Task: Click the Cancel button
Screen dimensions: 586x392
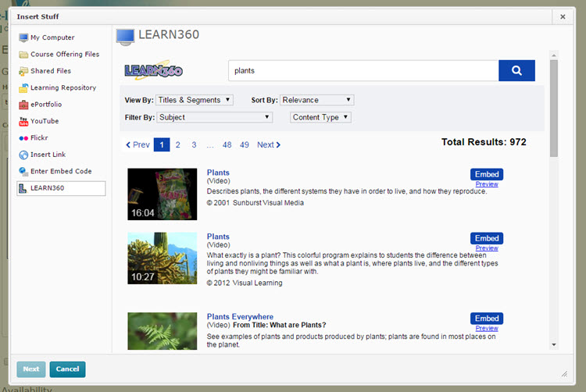Action: pyautogui.click(x=68, y=369)
